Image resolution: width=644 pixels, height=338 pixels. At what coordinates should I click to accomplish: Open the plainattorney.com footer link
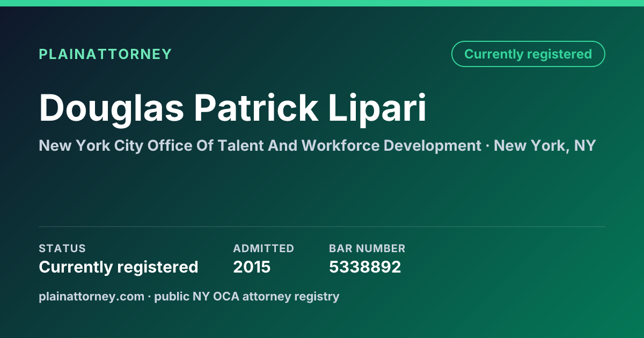coord(91,296)
